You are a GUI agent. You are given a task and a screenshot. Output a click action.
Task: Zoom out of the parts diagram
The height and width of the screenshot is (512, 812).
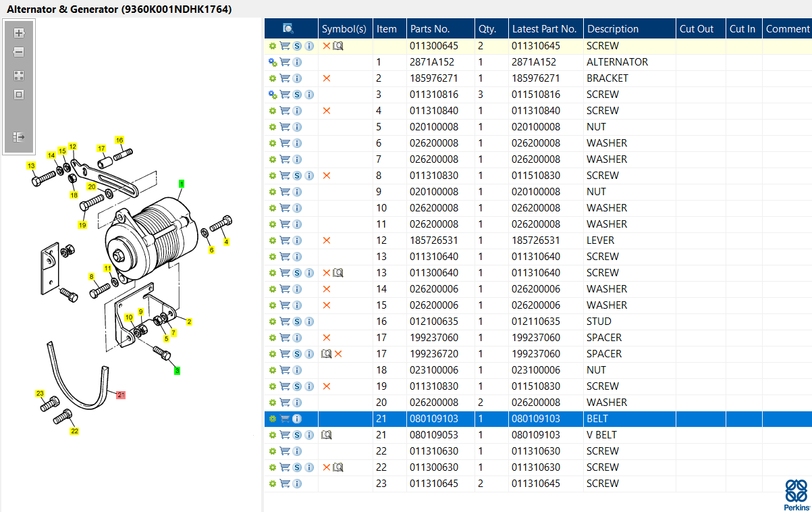click(19, 52)
